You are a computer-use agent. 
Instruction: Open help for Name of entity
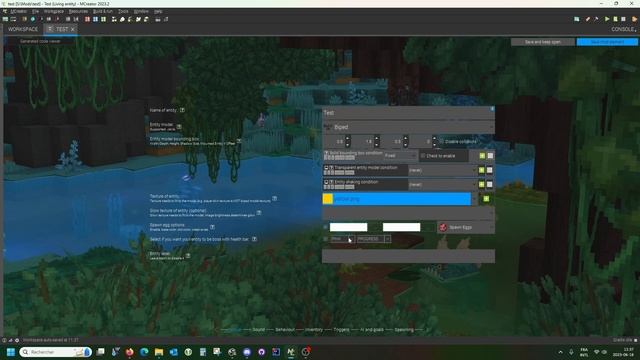coord(182,110)
